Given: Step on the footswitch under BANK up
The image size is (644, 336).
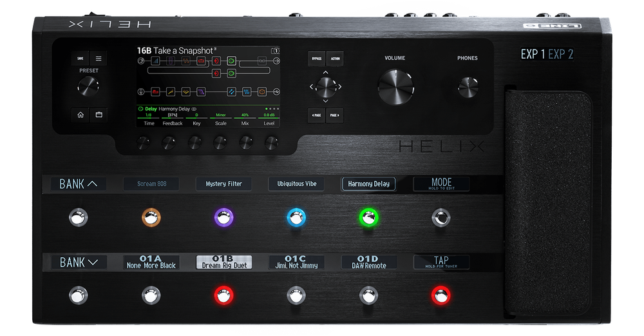Looking at the screenshot, I should coord(79,217).
